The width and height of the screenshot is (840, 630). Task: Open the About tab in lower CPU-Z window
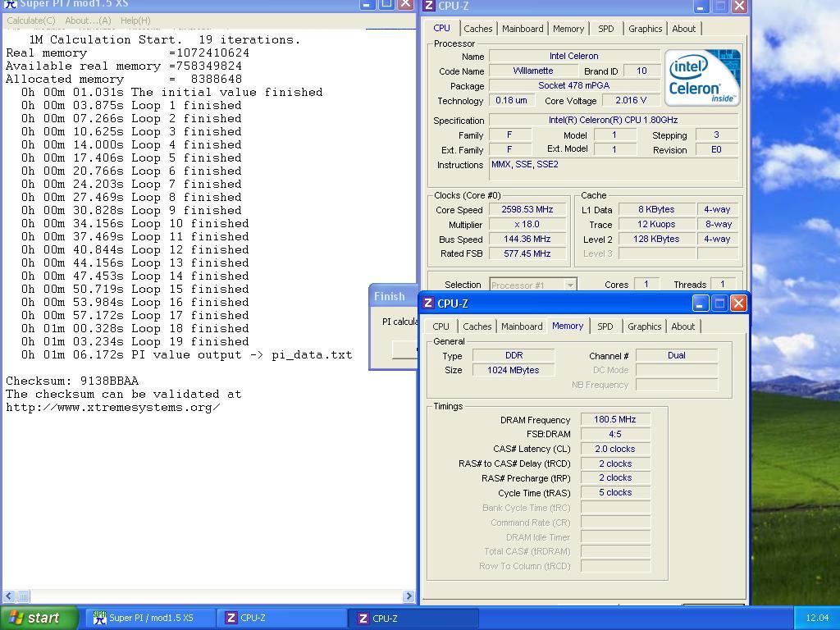coord(682,326)
